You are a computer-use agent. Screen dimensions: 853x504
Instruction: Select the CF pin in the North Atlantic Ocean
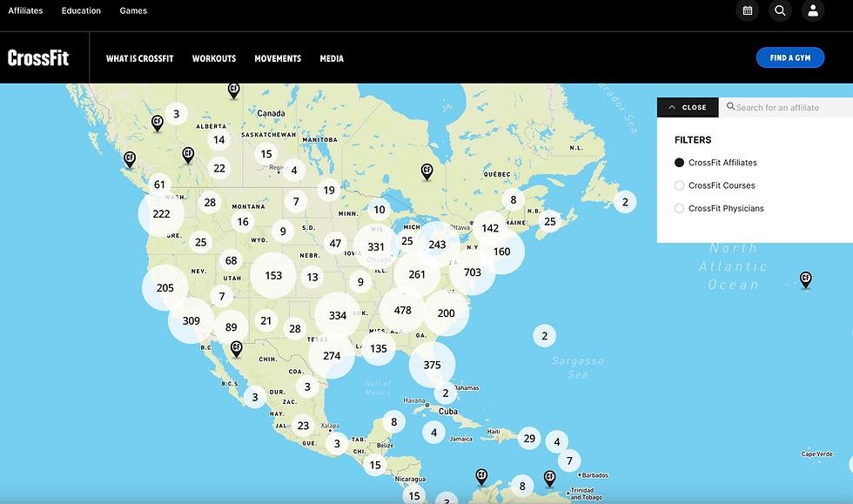[x=806, y=280]
